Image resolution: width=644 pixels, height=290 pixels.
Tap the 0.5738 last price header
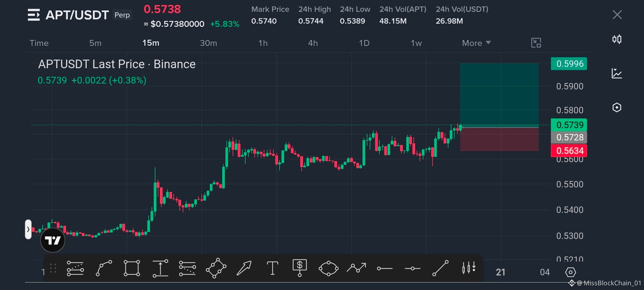click(162, 9)
